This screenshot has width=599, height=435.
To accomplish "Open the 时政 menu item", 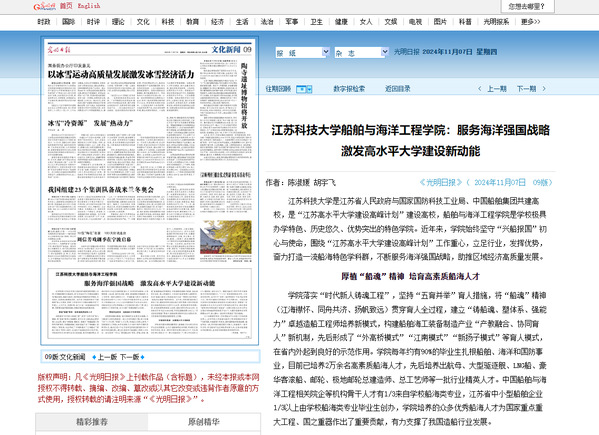I will pyautogui.click(x=44, y=22).
